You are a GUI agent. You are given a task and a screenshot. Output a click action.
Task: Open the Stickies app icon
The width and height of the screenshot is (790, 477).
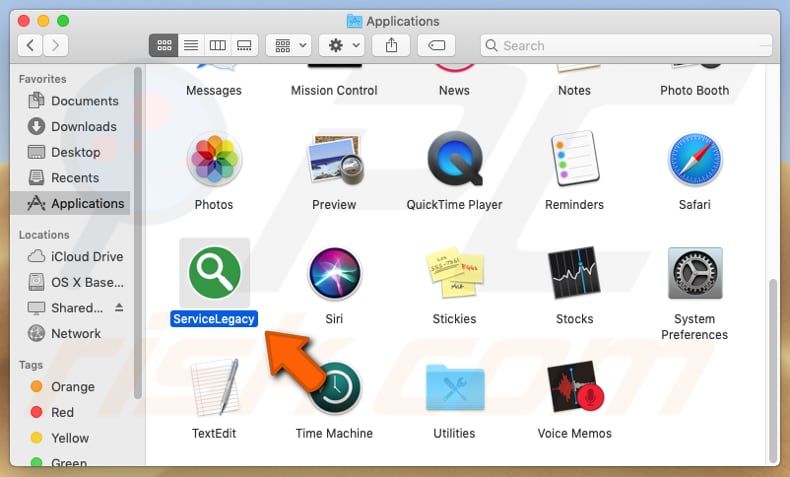tap(454, 272)
